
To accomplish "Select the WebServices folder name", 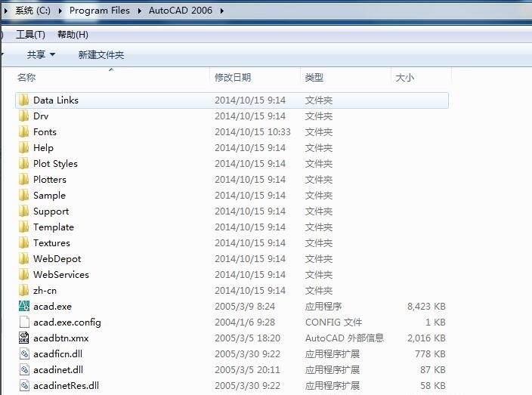I will (61, 275).
